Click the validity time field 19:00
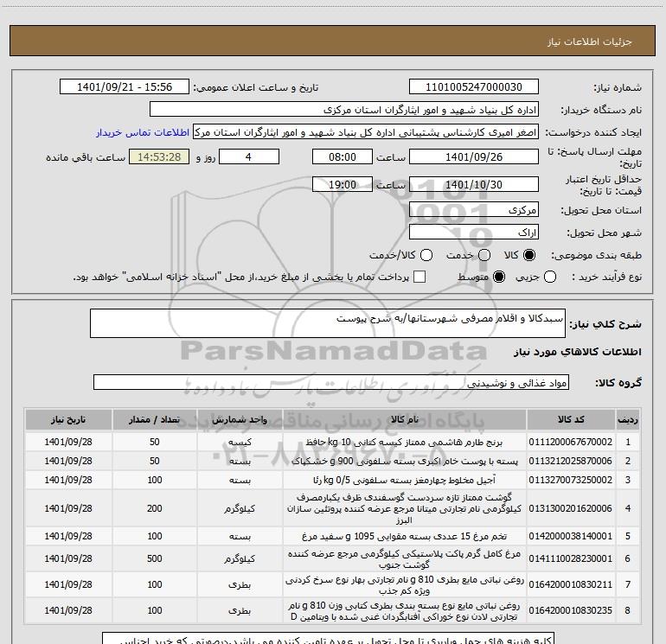The width and height of the screenshot is (666, 644). (343, 185)
